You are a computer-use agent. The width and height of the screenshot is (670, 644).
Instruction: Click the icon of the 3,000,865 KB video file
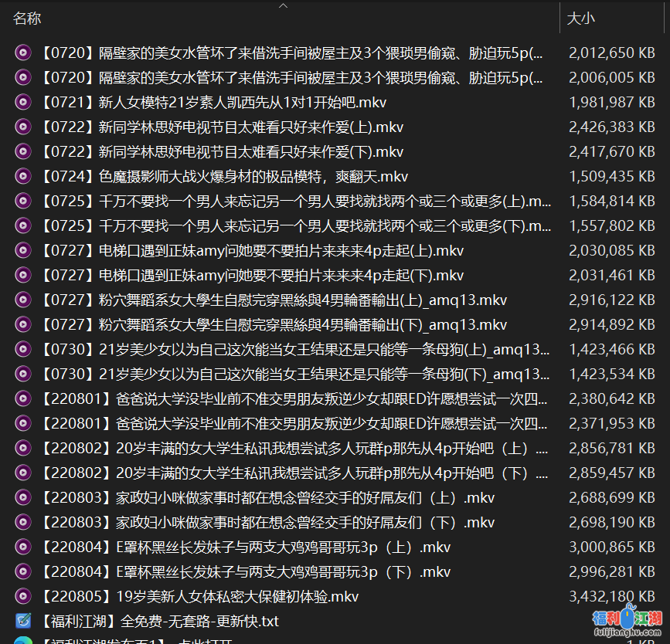coord(23,547)
